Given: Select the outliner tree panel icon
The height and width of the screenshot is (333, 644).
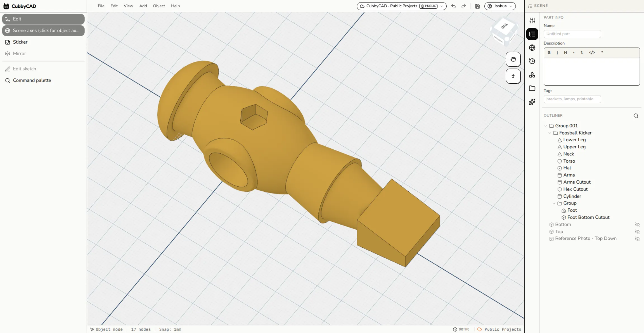Looking at the screenshot, I should 532,34.
